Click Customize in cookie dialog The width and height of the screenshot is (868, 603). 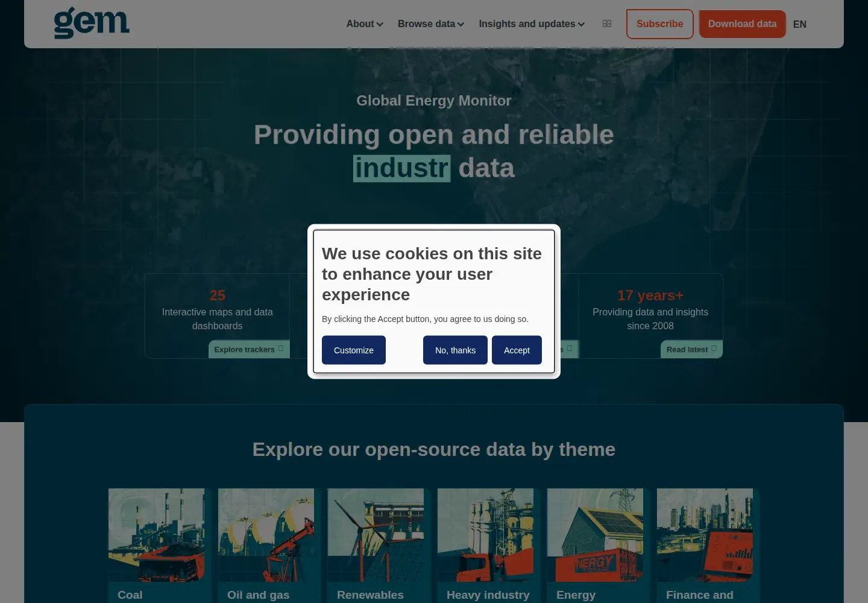[354, 350]
